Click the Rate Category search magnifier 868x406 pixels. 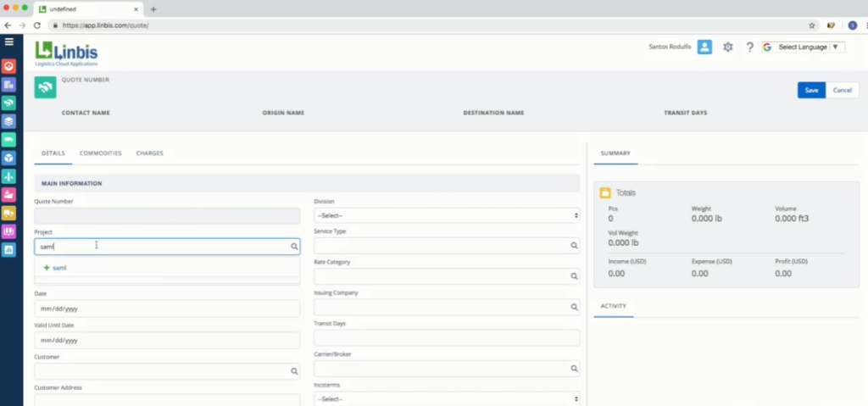574,276
